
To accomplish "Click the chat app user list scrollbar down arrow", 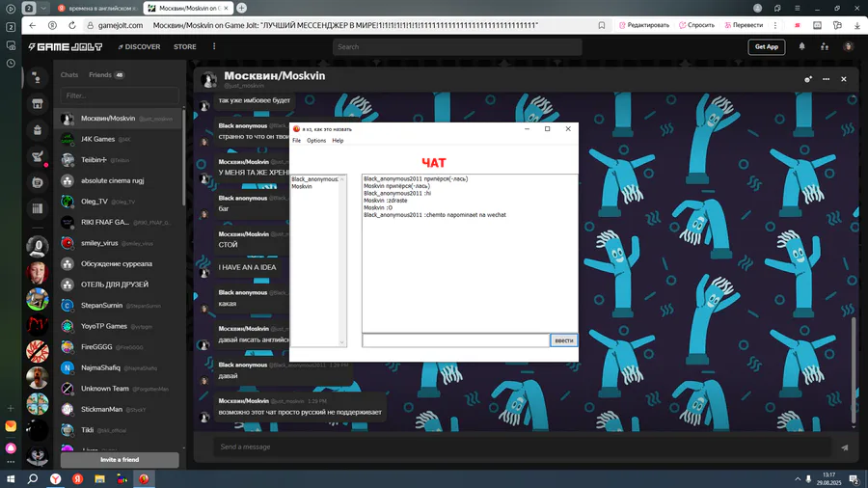I will point(342,342).
